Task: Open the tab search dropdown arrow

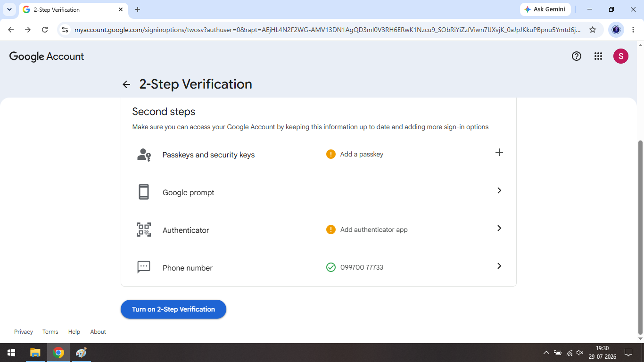Action: click(x=9, y=9)
